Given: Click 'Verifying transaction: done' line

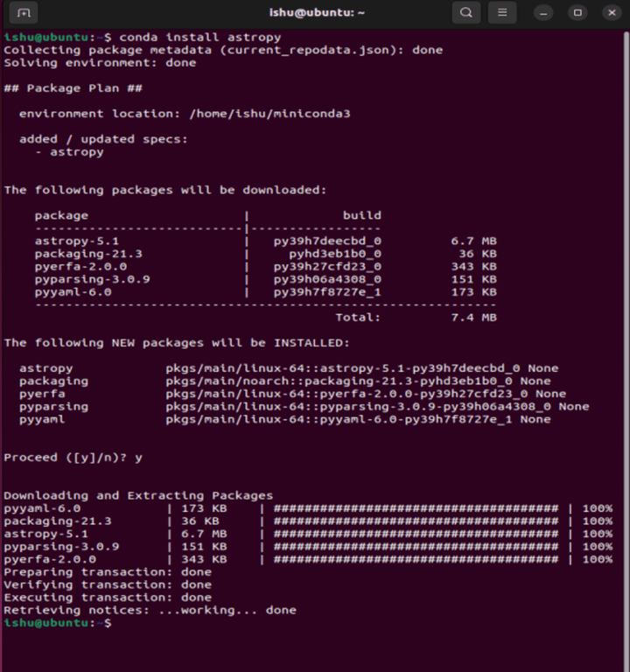Looking at the screenshot, I should coord(108,585).
